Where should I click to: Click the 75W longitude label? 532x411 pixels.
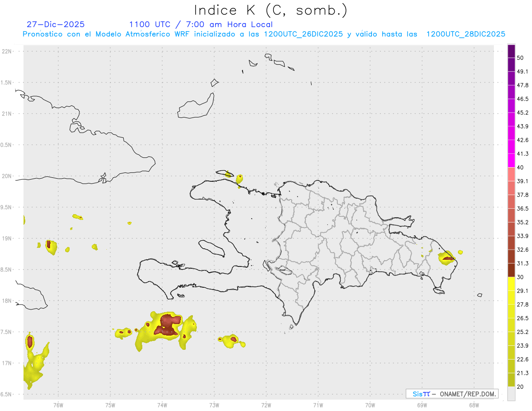click(110, 404)
